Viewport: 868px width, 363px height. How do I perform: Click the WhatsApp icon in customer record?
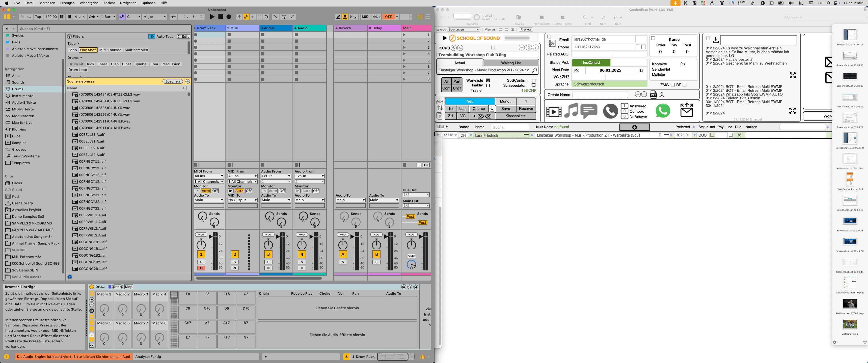(x=662, y=111)
